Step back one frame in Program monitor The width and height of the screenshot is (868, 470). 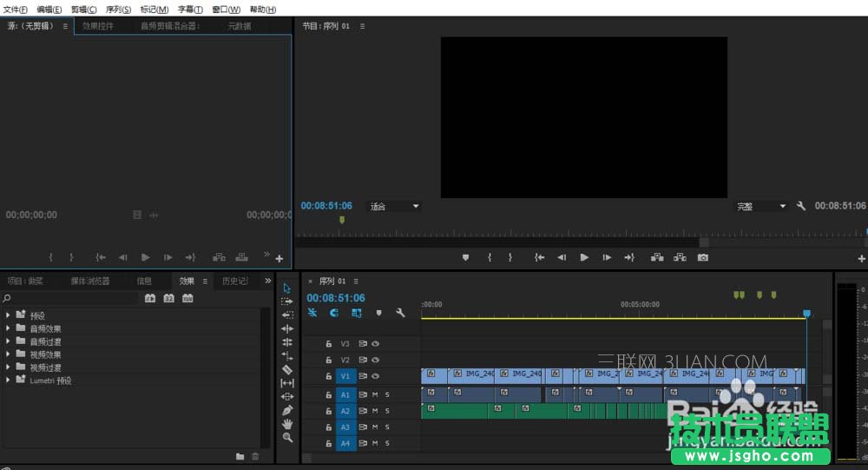coord(562,257)
